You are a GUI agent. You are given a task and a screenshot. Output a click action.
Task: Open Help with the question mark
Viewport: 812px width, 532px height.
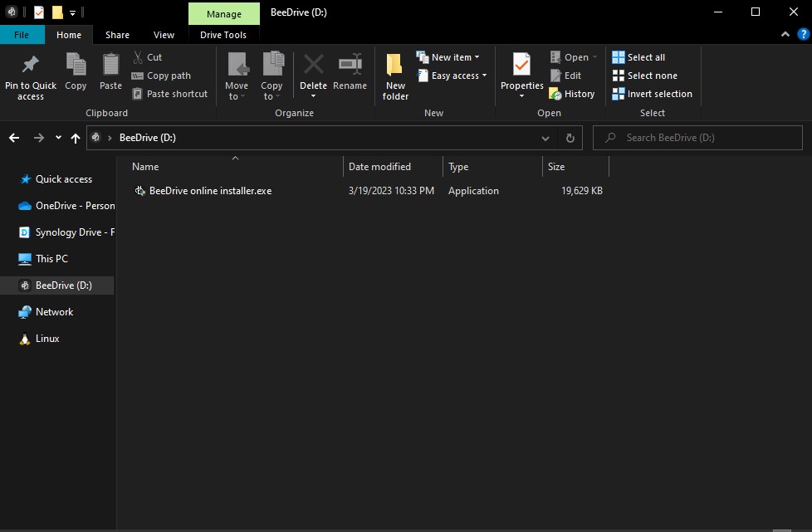click(x=803, y=34)
